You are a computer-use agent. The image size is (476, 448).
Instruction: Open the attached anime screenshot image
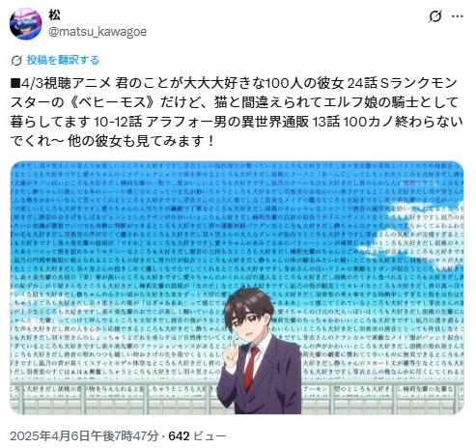[237, 288]
